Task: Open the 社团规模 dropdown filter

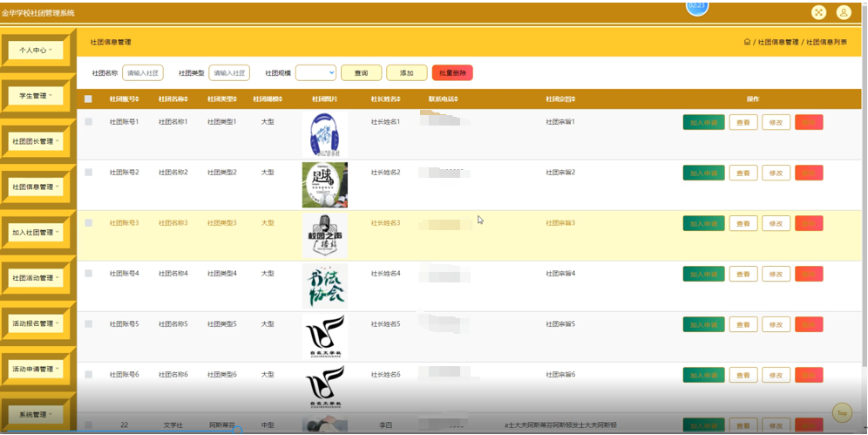Action: coord(315,72)
